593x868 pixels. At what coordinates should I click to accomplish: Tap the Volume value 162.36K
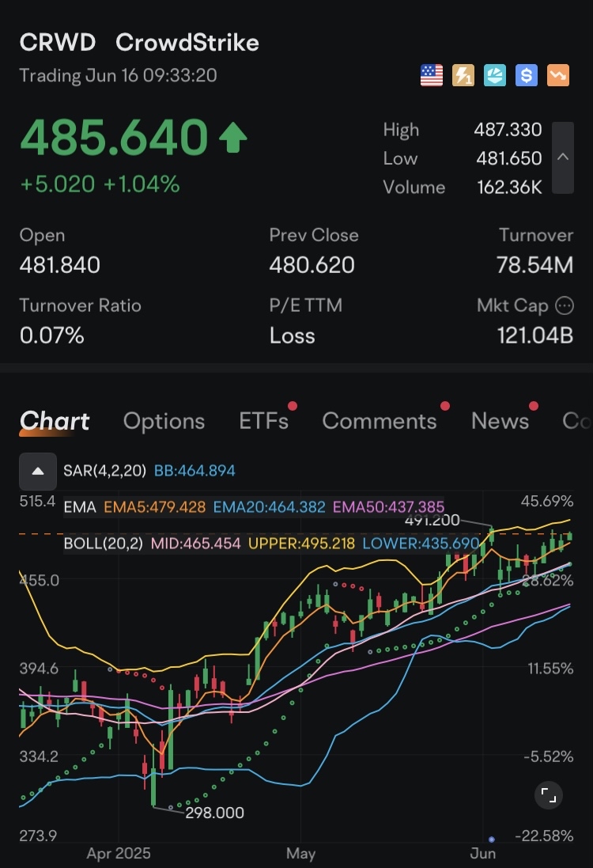(509, 187)
